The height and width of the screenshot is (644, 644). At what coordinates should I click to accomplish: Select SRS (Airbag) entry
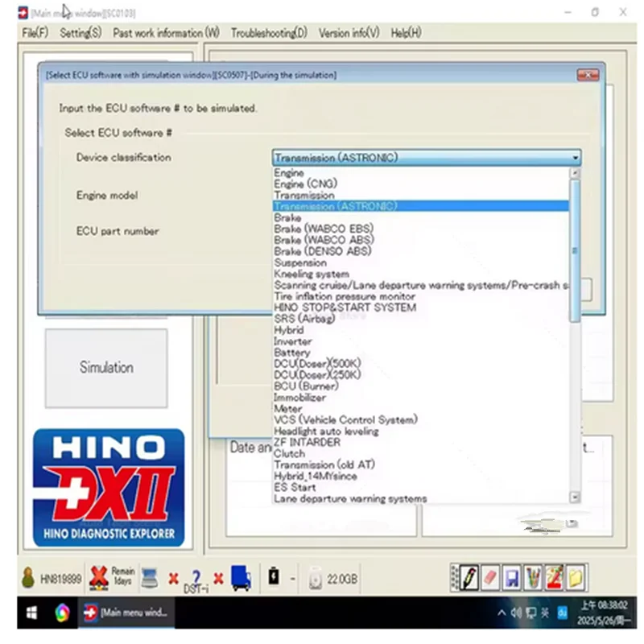coord(421,319)
